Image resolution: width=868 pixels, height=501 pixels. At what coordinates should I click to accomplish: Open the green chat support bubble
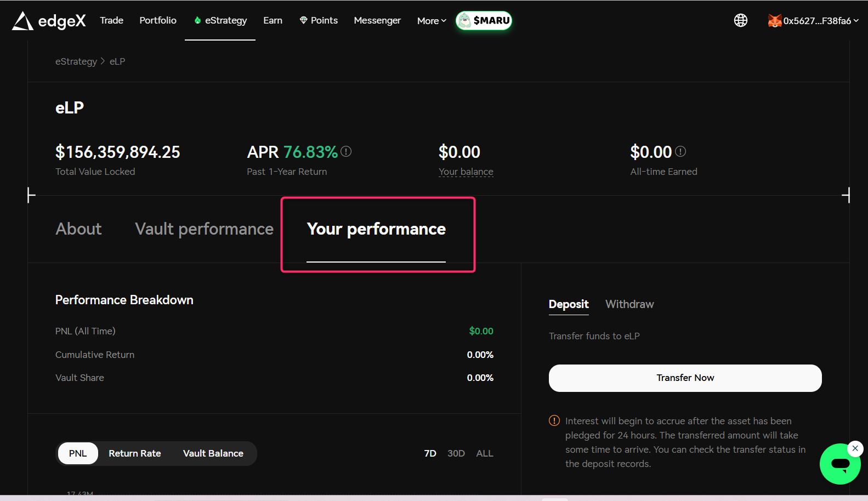tap(839, 465)
